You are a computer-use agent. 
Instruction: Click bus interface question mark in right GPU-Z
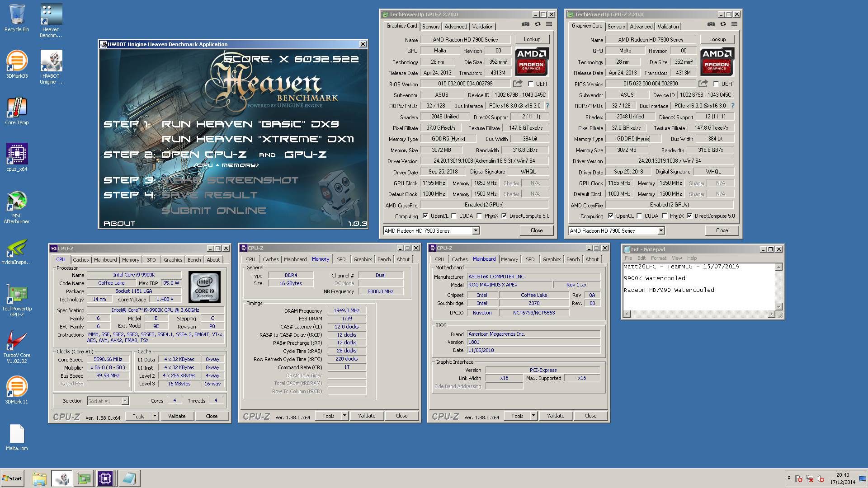[x=732, y=106]
